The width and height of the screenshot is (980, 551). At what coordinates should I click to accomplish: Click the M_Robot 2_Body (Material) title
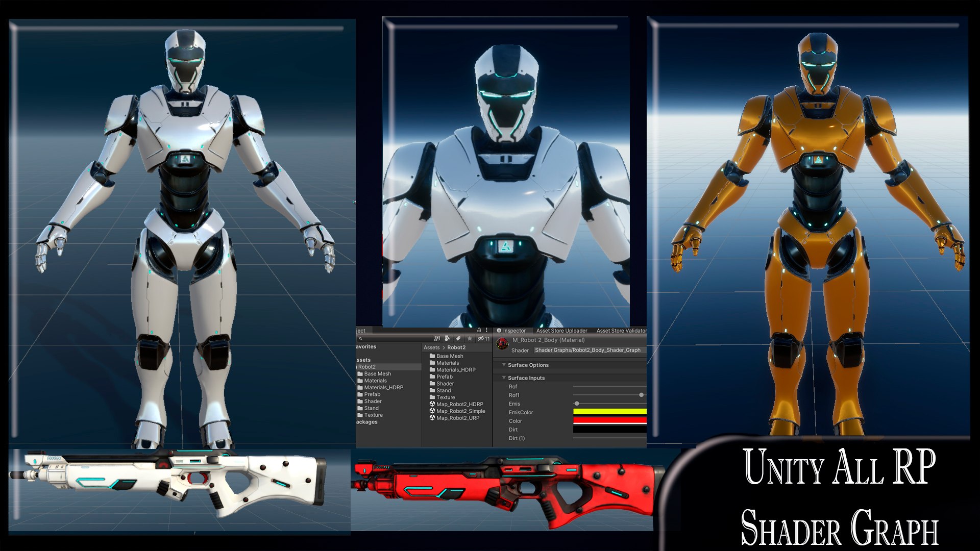pos(549,340)
